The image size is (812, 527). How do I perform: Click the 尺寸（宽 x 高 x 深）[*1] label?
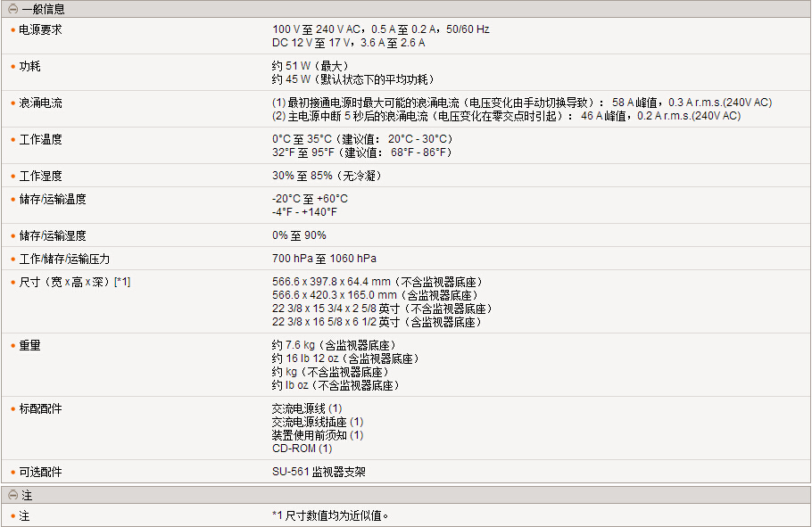pyautogui.click(x=75, y=282)
